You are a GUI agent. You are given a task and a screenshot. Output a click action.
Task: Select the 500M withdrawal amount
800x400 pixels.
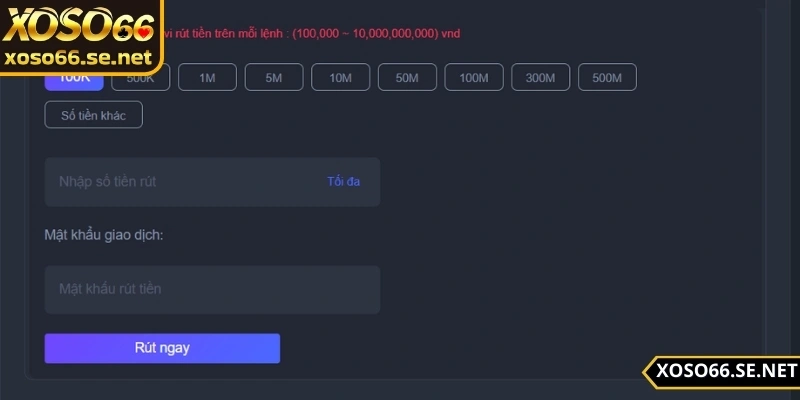tap(607, 78)
